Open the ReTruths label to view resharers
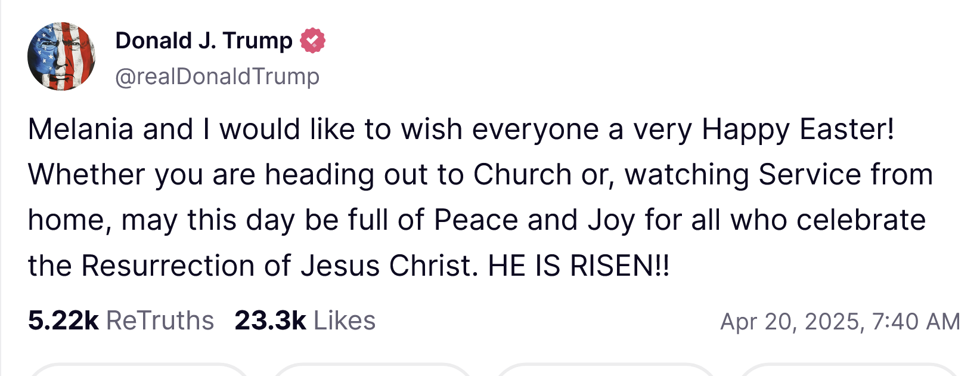Viewport: 980px width, 376px height. [x=160, y=320]
